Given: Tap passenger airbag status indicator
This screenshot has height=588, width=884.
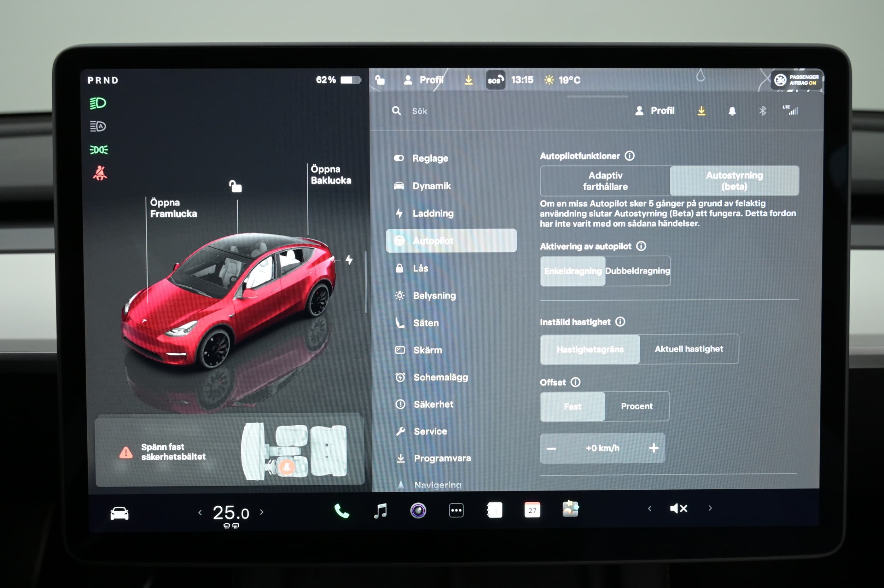Looking at the screenshot, I should point(796,80).
